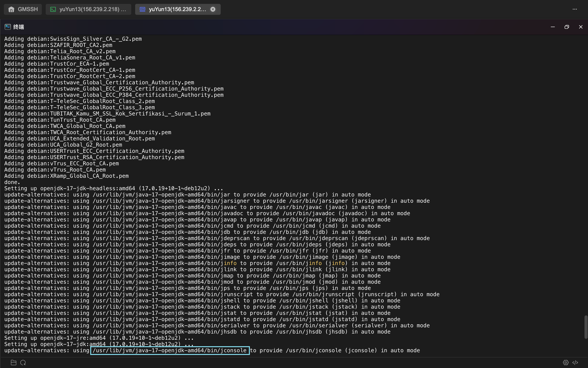Viewport: 588px width, 368px height.
Task: Click 'Setting up openjdk-17-jdk-headless:amd64' line
Action: 114,188
